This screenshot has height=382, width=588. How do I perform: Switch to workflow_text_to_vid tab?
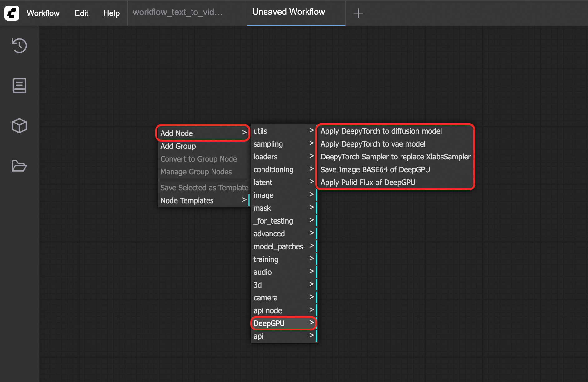(x=178, y=12)
